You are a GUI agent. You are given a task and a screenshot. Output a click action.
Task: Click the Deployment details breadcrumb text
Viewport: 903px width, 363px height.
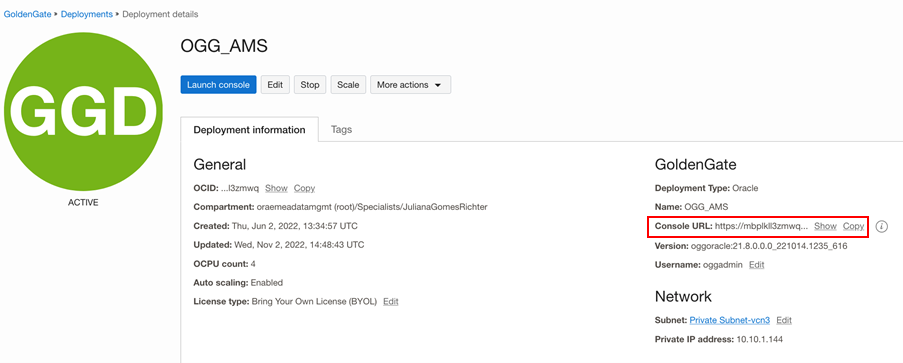coord(160,14)
